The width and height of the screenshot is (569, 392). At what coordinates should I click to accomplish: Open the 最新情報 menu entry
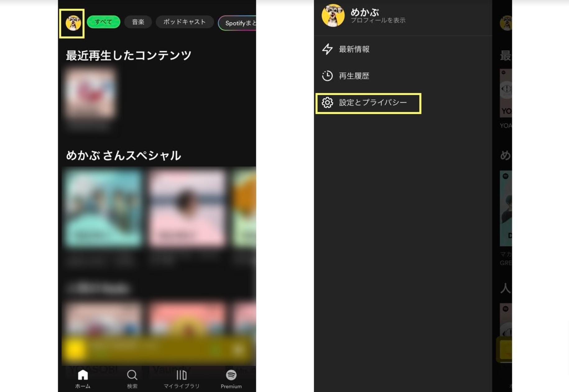(403, 49)
